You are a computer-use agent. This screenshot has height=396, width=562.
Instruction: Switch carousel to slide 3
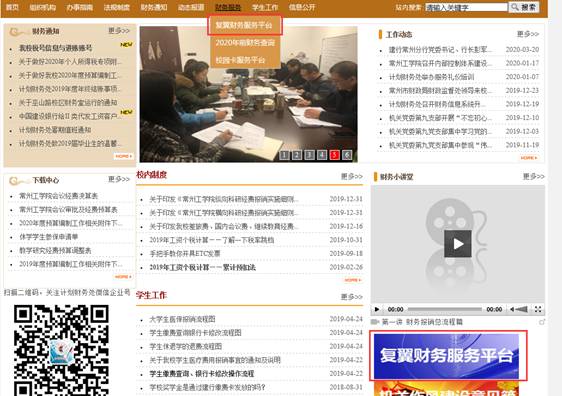tap(309, 155)
